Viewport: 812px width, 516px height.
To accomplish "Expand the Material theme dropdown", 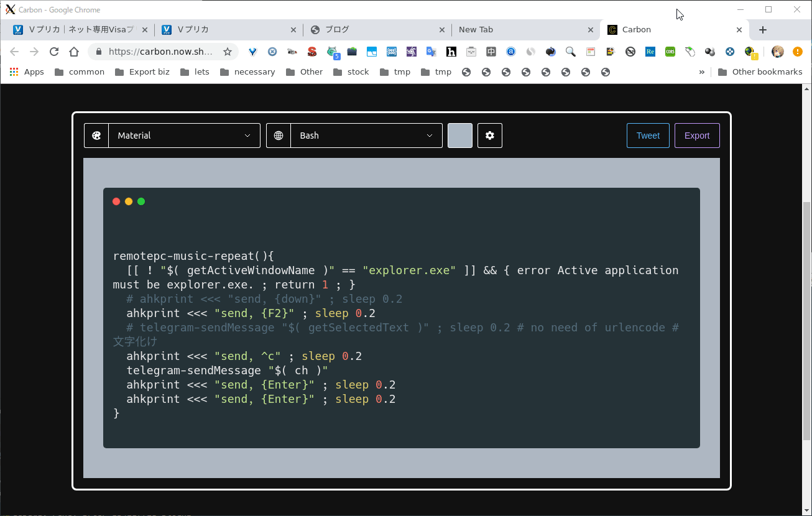I will (x=184, y=136).
